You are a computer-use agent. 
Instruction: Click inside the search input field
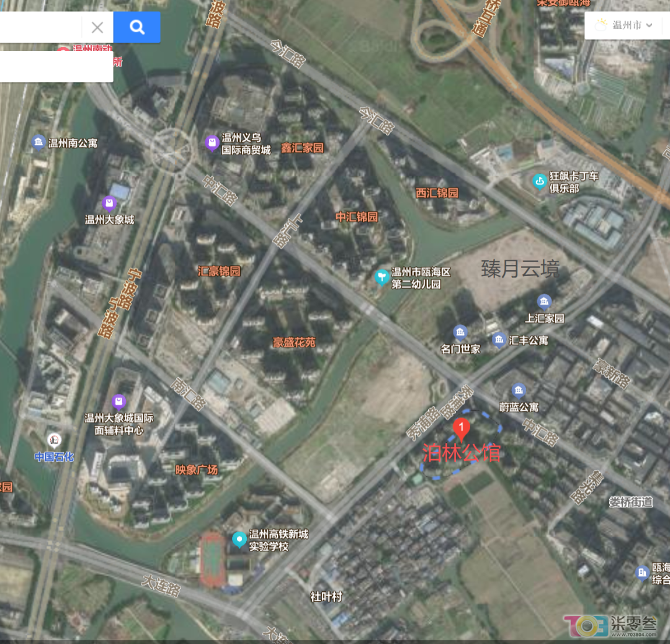click(40, 27)
